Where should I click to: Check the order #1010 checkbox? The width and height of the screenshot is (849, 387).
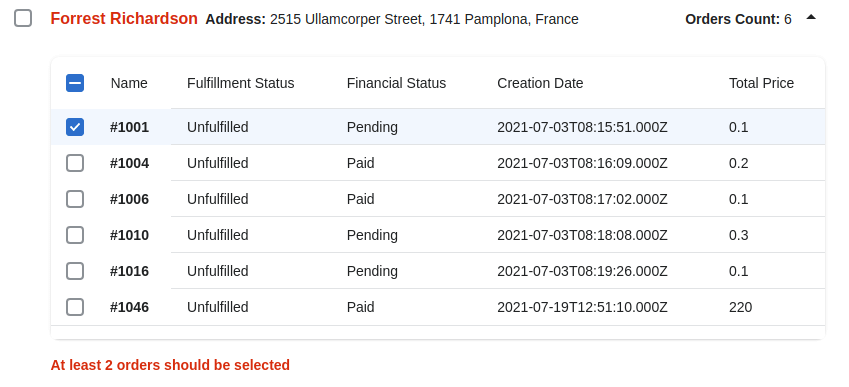point(75,235)
